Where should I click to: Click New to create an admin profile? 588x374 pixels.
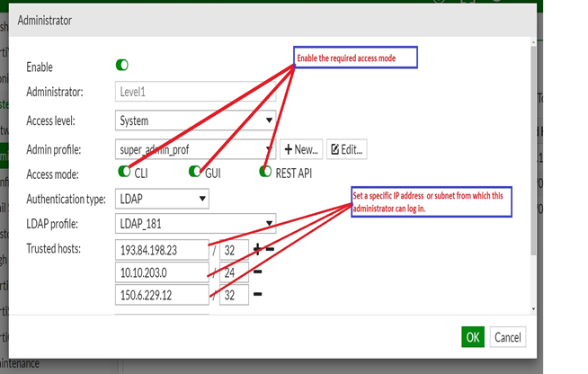tap(301, 149)
